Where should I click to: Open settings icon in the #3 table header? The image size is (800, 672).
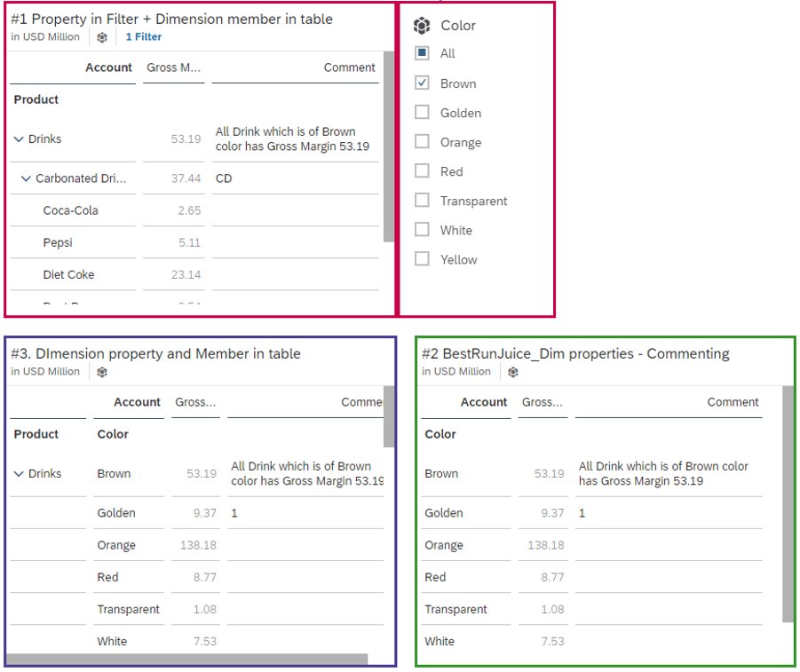pos(102,372)
